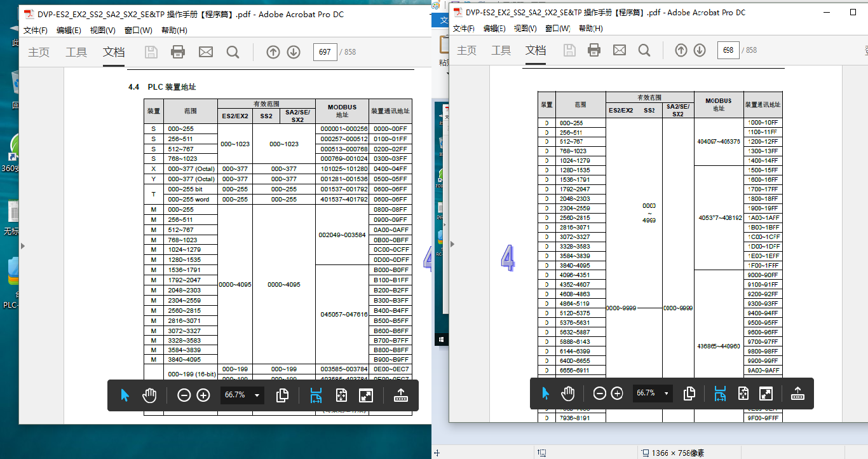
Task: Click page number field showing 697
Action: pyautogui.click(x=325, y=52)
